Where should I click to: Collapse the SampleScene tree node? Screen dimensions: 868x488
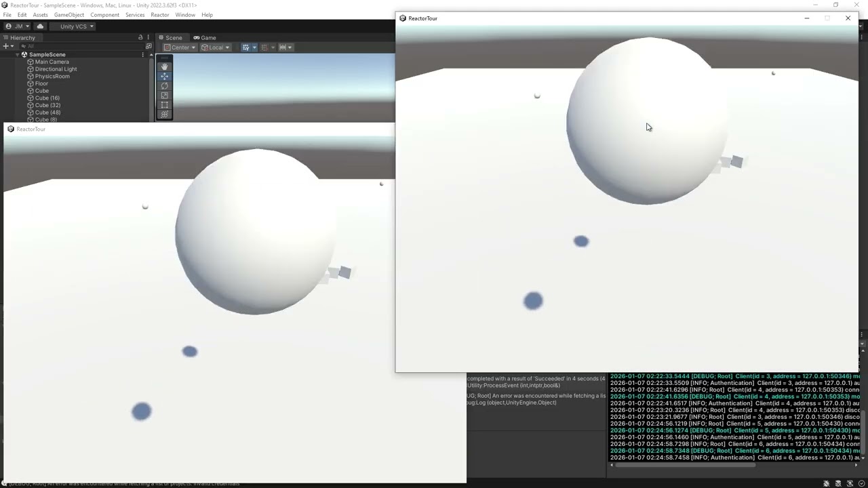coord(17,54)
